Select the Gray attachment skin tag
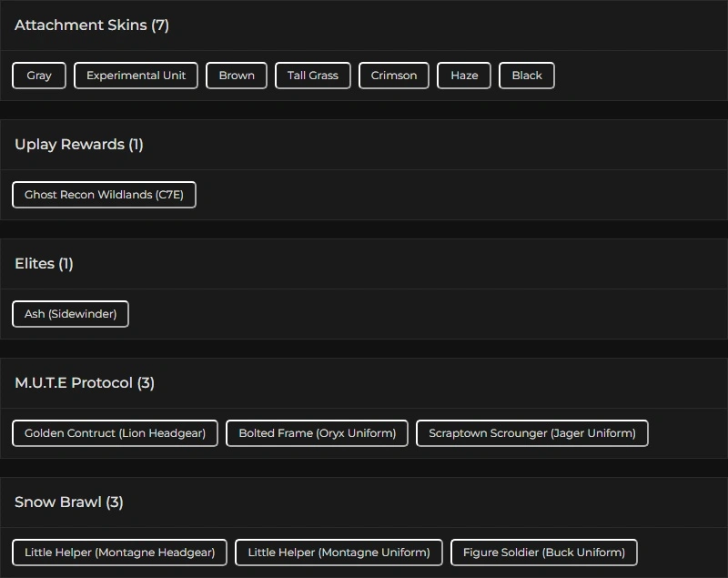 [x=39, y=76]
